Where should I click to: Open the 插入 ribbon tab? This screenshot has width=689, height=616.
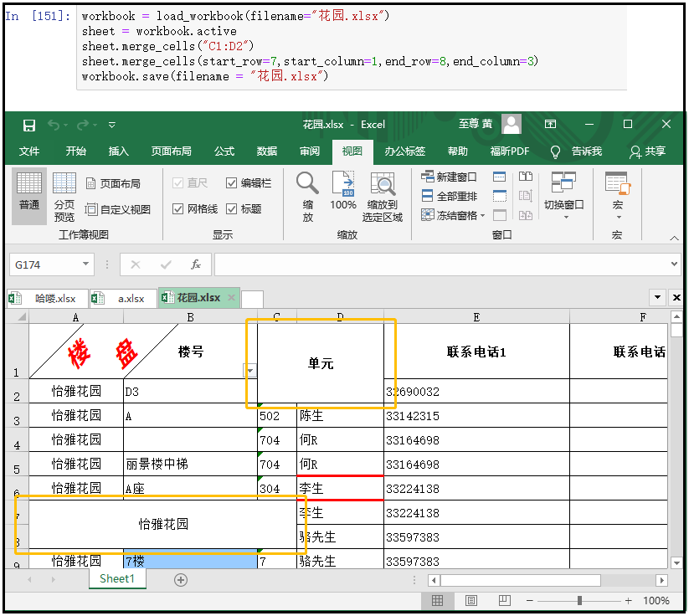(x=119, y=151)
